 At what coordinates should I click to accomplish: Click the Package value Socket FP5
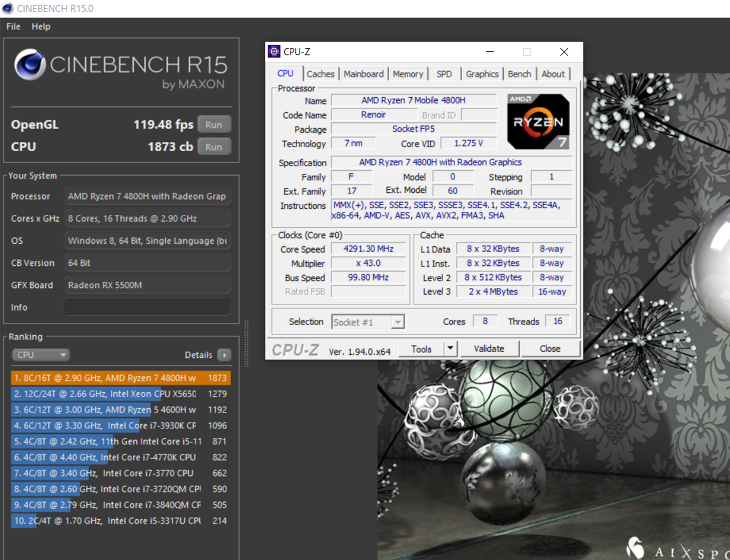(414, 129)
